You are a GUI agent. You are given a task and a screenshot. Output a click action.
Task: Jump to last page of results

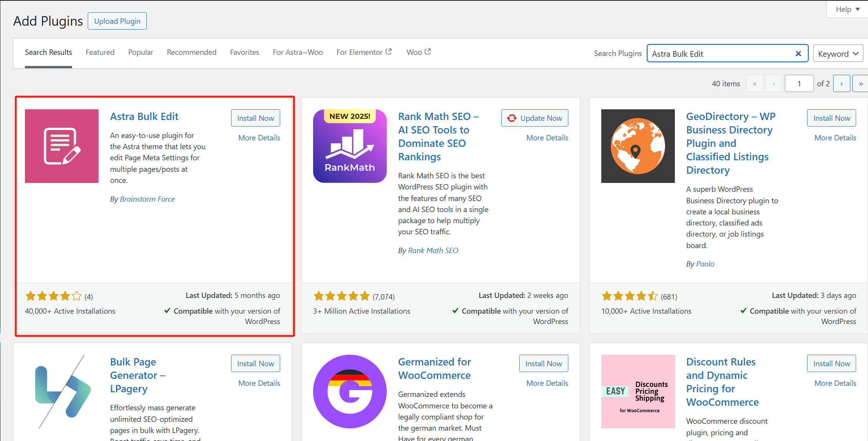(860, 84)
